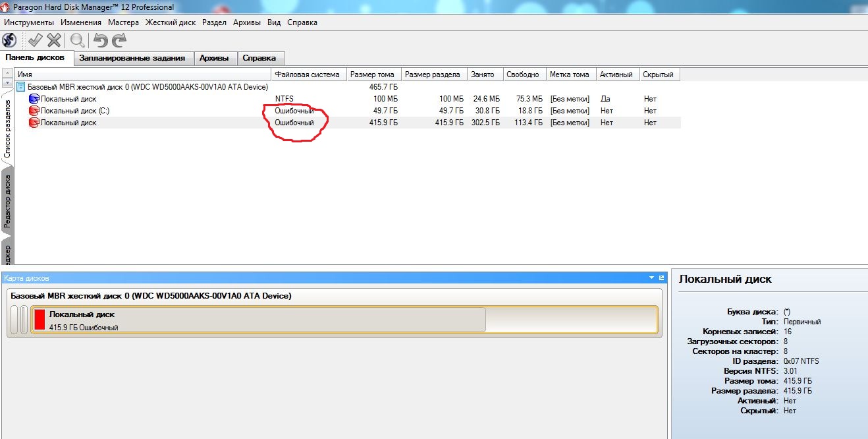Open the Мастера menu
The image size is (868, 439).
point(123,22)
